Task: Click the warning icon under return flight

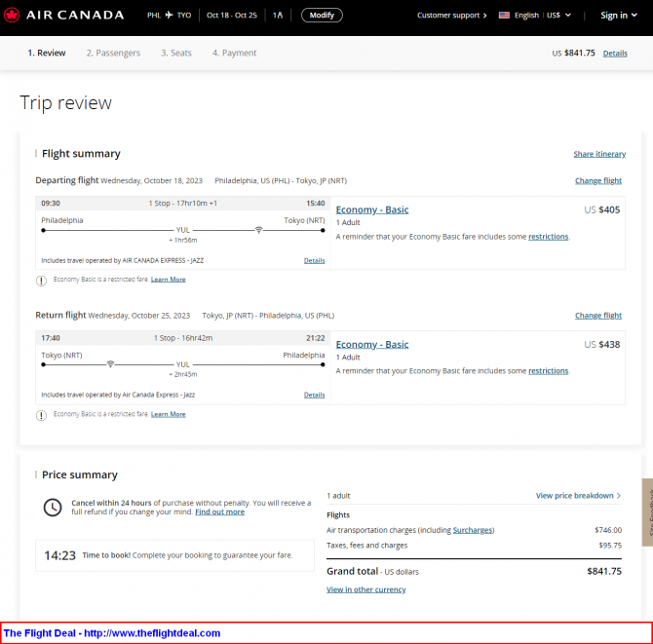Action: click(x=41, y=415)
